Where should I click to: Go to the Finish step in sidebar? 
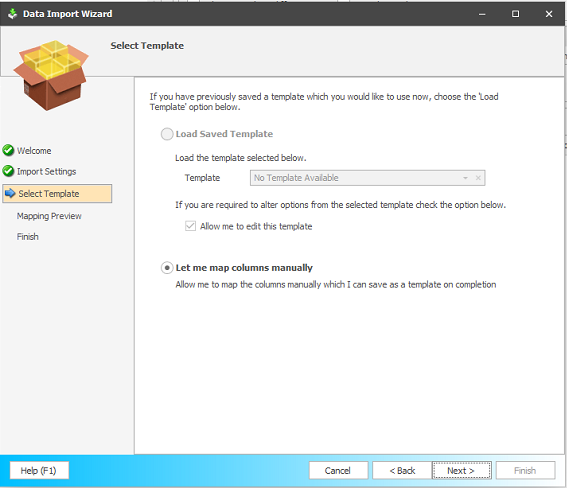point(27,237)
